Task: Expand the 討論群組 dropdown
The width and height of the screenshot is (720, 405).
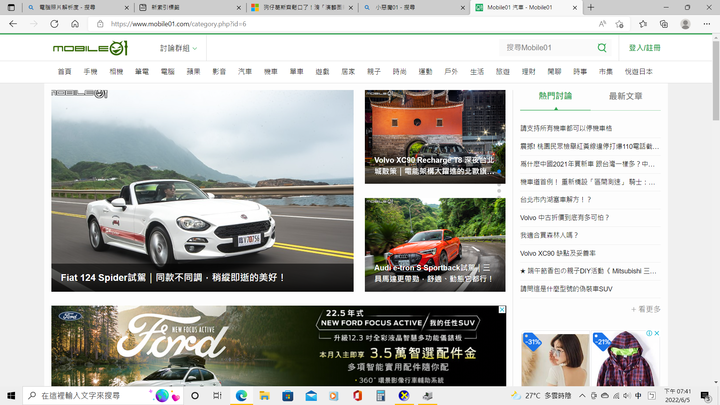Action: coord(179,48)
